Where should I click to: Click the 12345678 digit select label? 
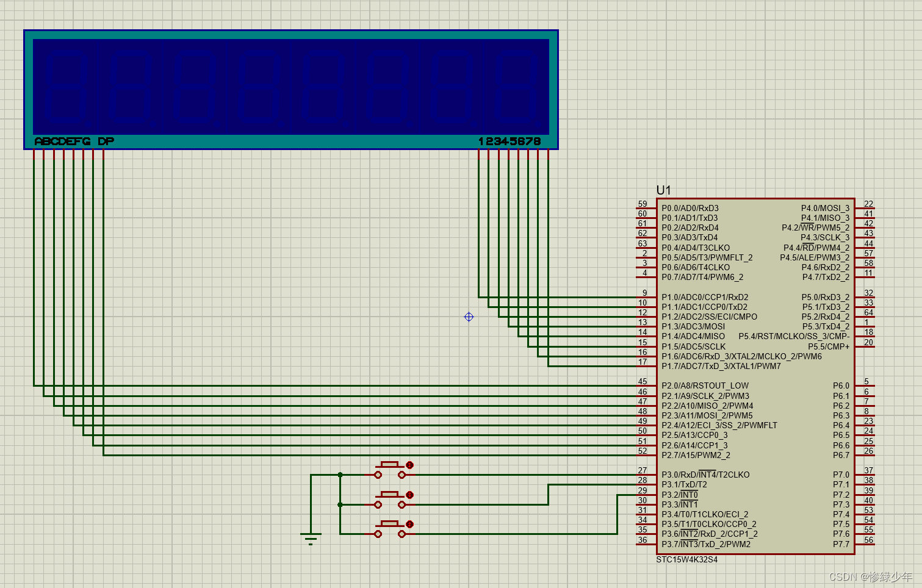(x=510, y=142)
